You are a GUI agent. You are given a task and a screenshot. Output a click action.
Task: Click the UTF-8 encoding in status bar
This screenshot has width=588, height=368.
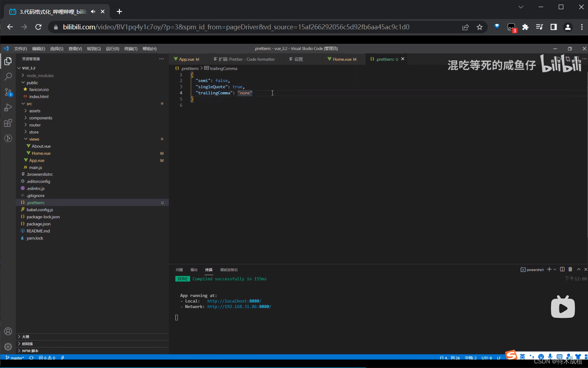[x=487, y=358]
